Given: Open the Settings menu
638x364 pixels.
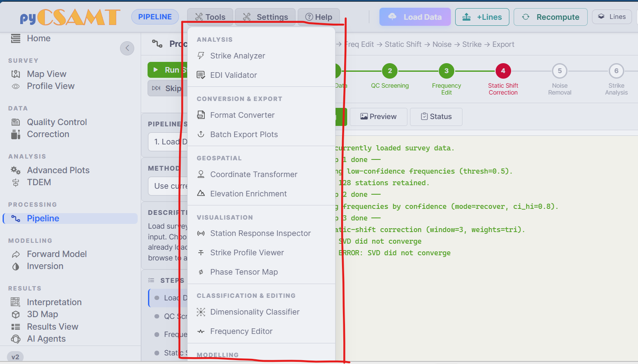Looking at the screenshot, I should (265, 17).
